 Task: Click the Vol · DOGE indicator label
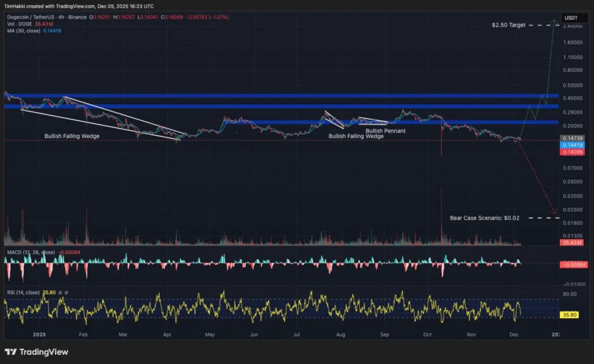19,24
